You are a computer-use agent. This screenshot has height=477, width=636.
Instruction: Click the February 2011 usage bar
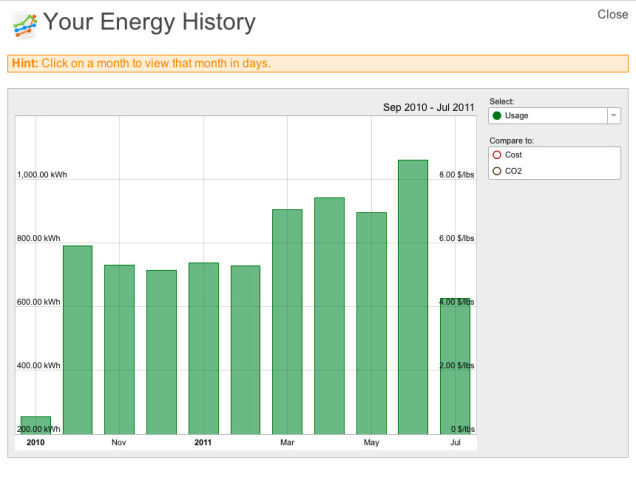click(x=245, y=350)
